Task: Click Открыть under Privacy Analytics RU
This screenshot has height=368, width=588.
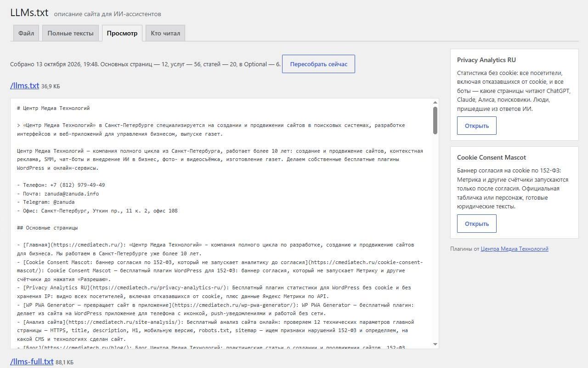Action: click(x=477, y=126)
